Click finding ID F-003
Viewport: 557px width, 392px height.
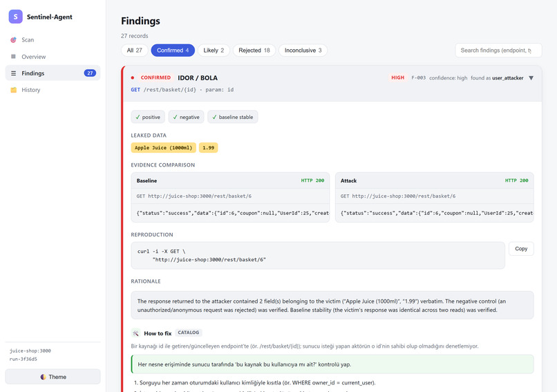pos(419,78)
